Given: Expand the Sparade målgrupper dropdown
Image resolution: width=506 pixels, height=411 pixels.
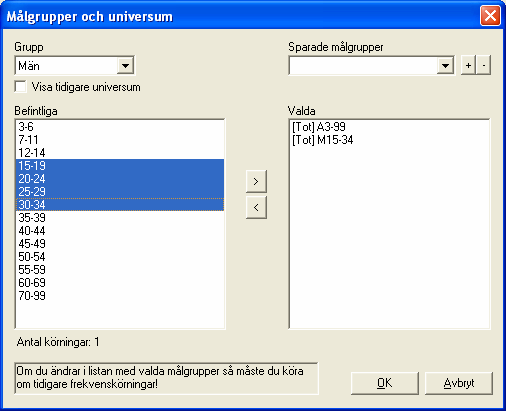Looking at the screenshot, I should point(445,65).
